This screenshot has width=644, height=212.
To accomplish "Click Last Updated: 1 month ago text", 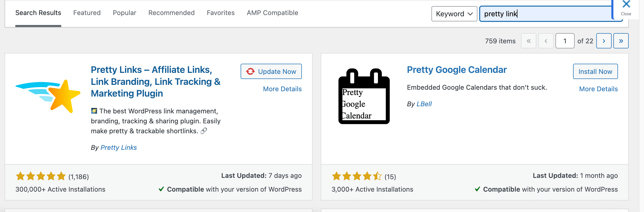I will click(x=575, y=176).
